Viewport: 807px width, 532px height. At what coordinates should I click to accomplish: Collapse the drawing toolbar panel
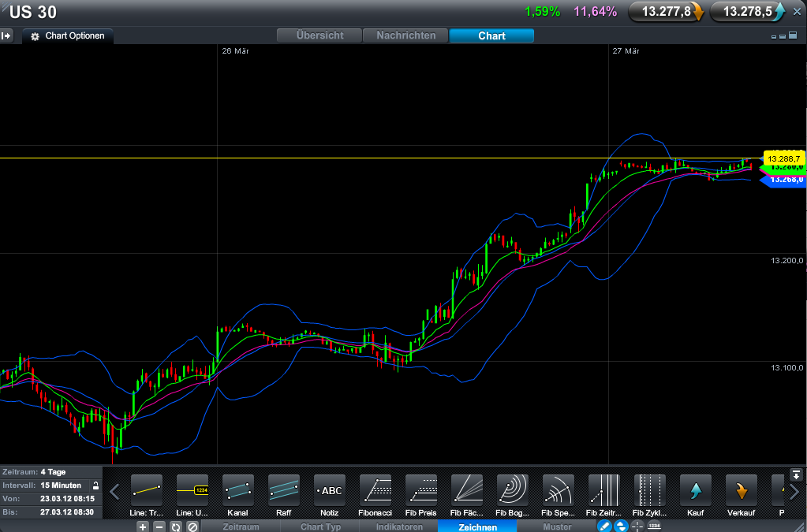[797, 474]
